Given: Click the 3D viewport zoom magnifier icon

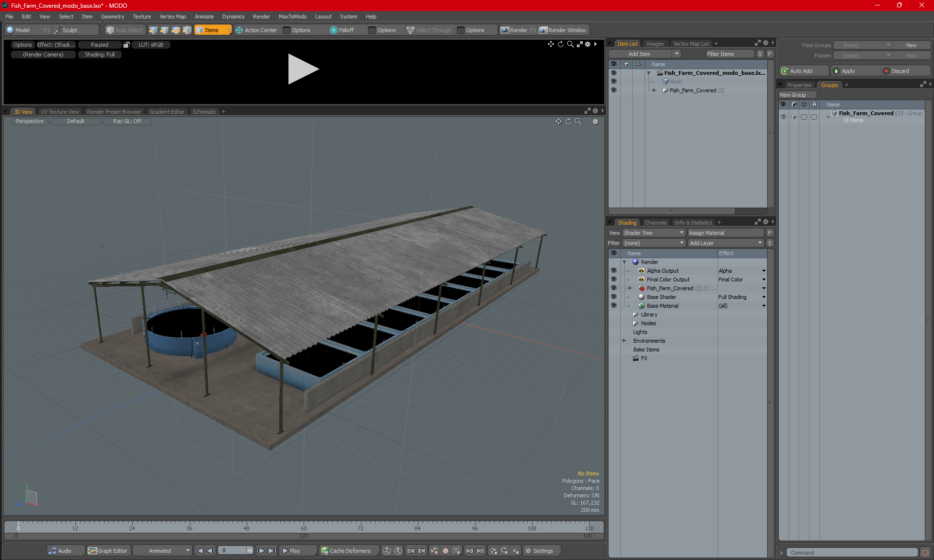Looking at the screenshot, I should coord(578,122).
